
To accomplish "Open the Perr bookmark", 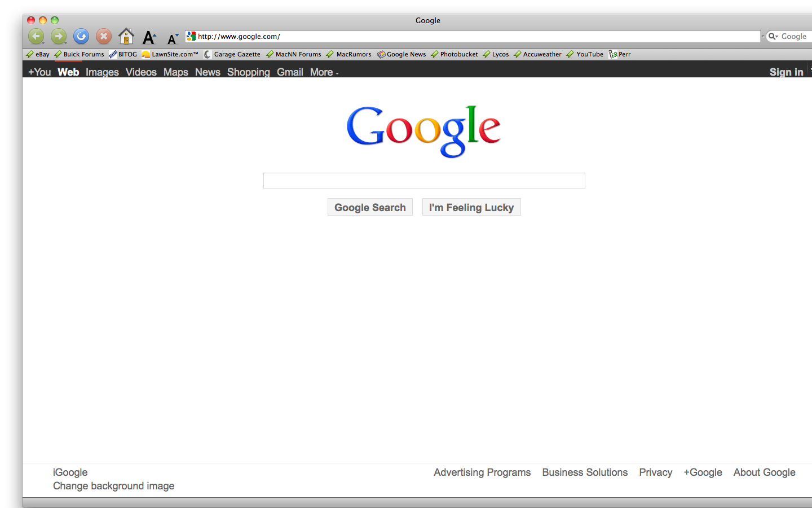I will (x=620, y=54).
